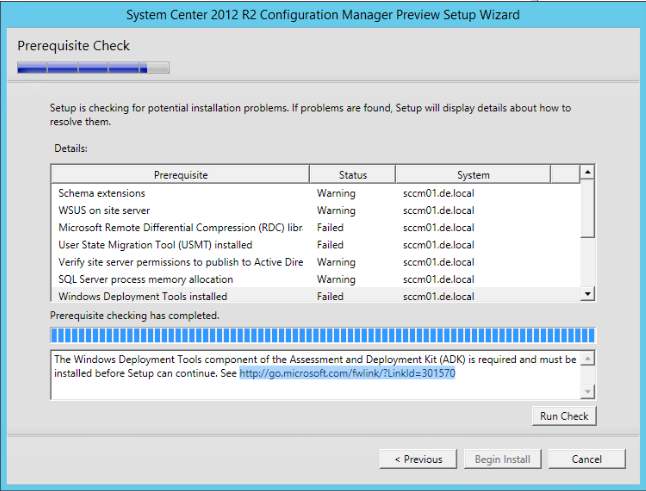Click the Run Check button
This screenshot has width=646, height=491.
pos(564,416)
